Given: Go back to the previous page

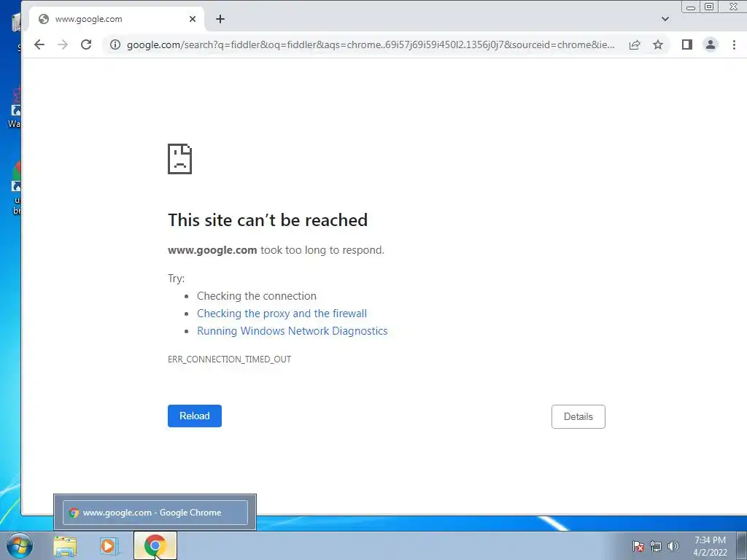Looking at the screenshot, I should coord(39,44).
